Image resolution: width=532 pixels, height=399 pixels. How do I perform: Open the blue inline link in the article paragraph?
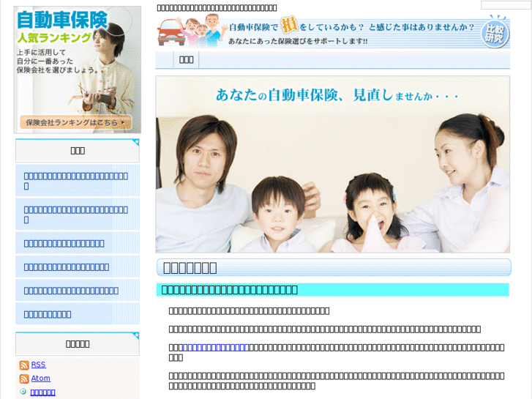[x=216, y=347]
